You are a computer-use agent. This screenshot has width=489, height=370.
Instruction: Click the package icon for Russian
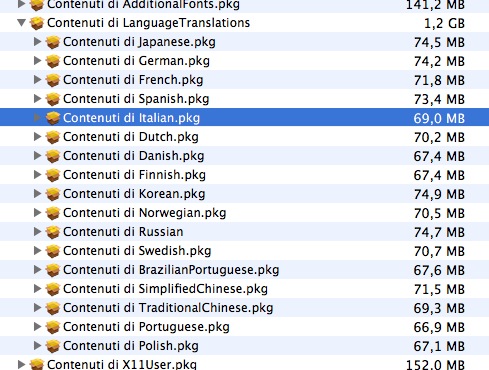[53, 232]
